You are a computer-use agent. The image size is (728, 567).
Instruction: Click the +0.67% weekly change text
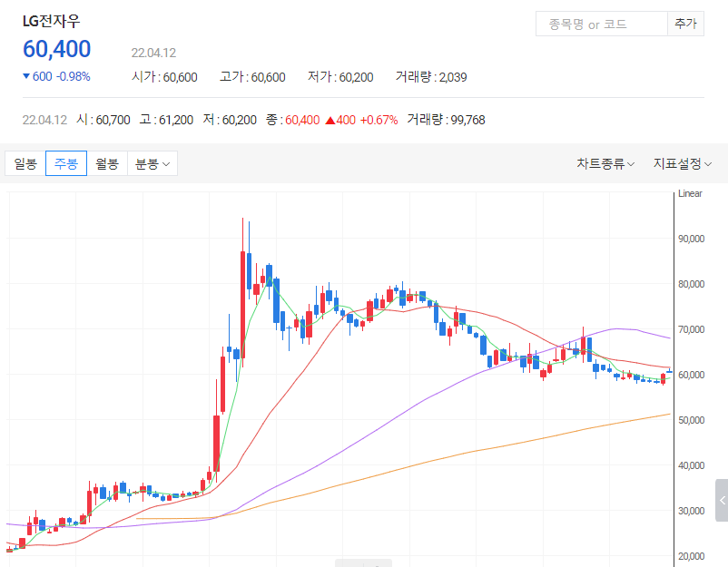[x=379, y=120]
